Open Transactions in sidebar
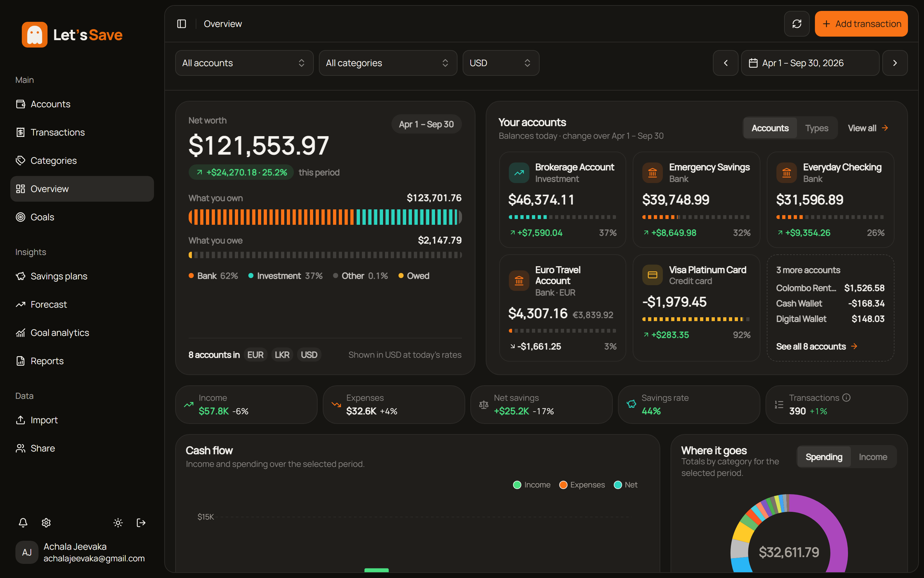 coord(82,132)
